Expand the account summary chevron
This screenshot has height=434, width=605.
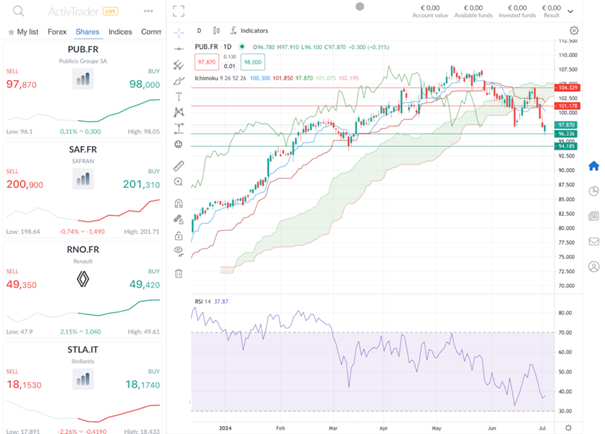coord(571,10)
